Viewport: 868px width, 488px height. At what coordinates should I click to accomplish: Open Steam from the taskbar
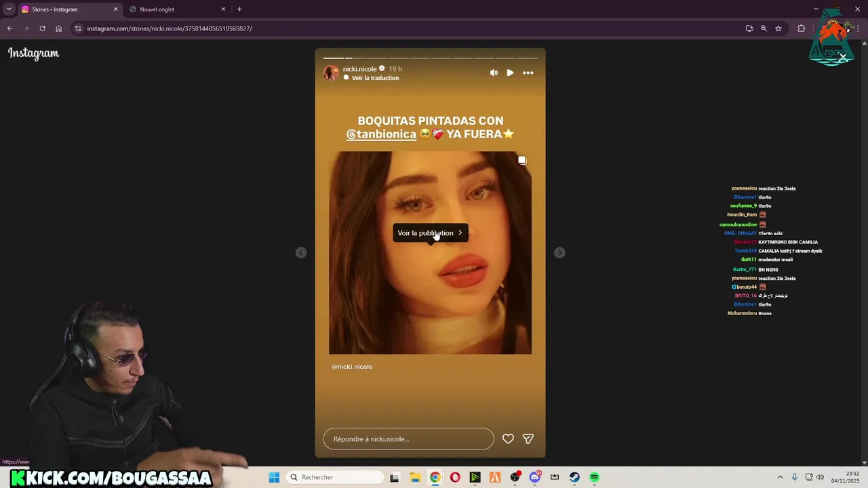574,477
